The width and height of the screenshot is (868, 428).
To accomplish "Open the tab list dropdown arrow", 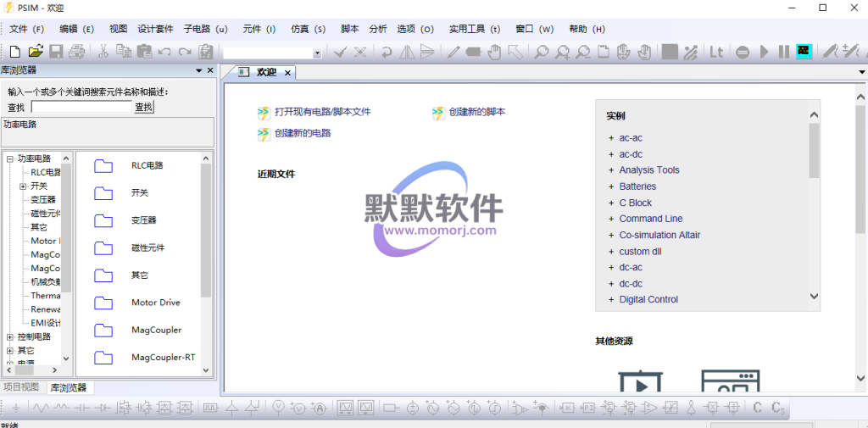I will (x=861, y=72).
